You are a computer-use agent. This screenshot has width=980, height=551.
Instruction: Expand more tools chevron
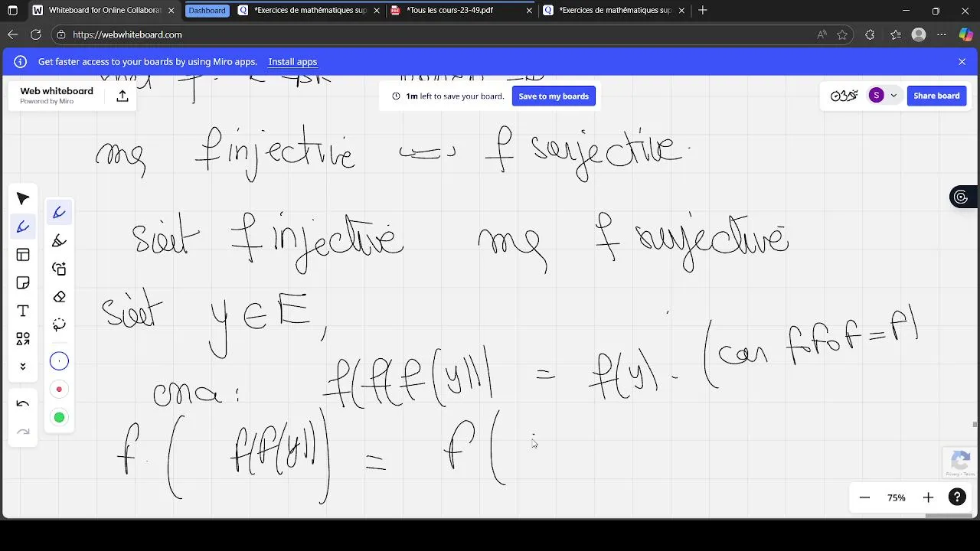[23, 367]
